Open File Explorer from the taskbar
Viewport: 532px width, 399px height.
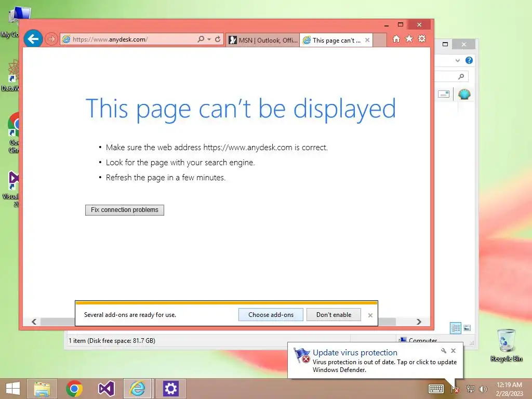pos(42,389)
